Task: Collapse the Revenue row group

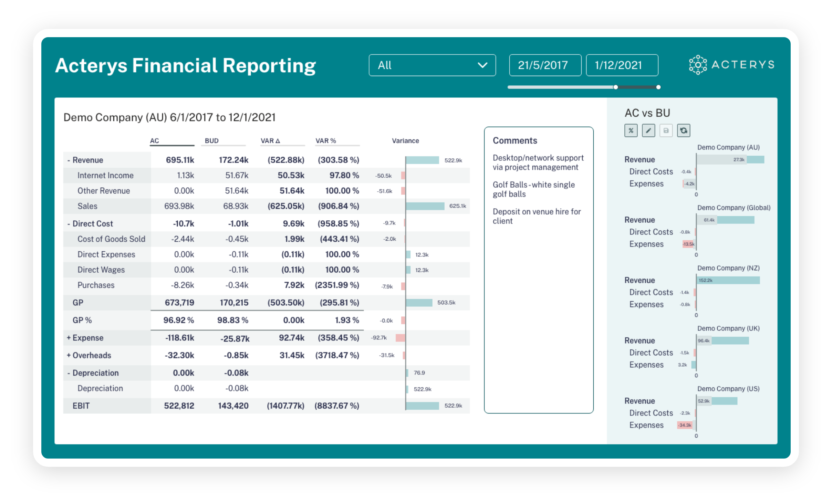Action: pyautogui.click(x=69, y=160)
